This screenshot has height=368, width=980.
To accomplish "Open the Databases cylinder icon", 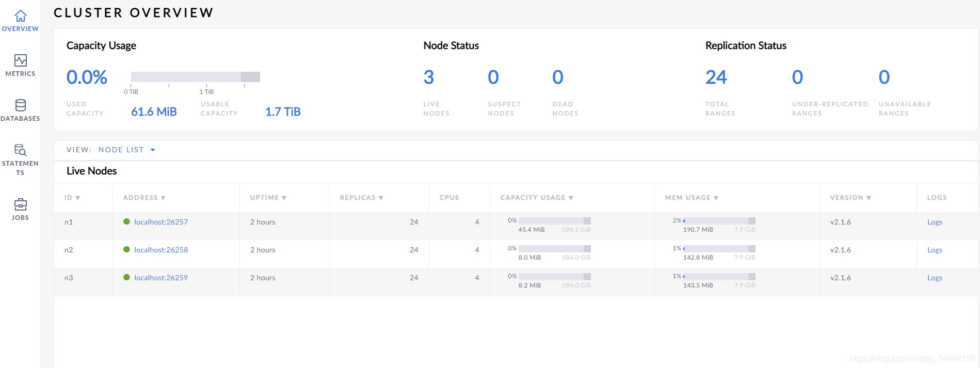I will tap(20, 105).
